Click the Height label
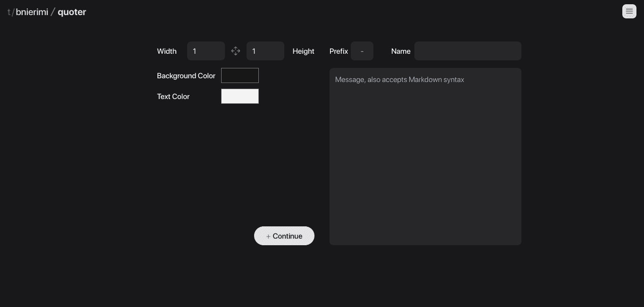 (303, 51)
